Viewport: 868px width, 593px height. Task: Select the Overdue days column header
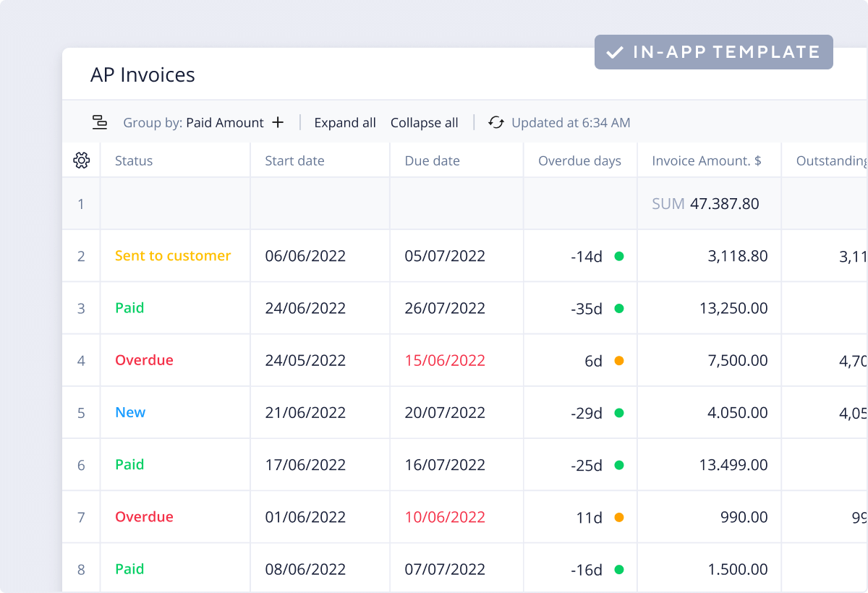[579, 161]
